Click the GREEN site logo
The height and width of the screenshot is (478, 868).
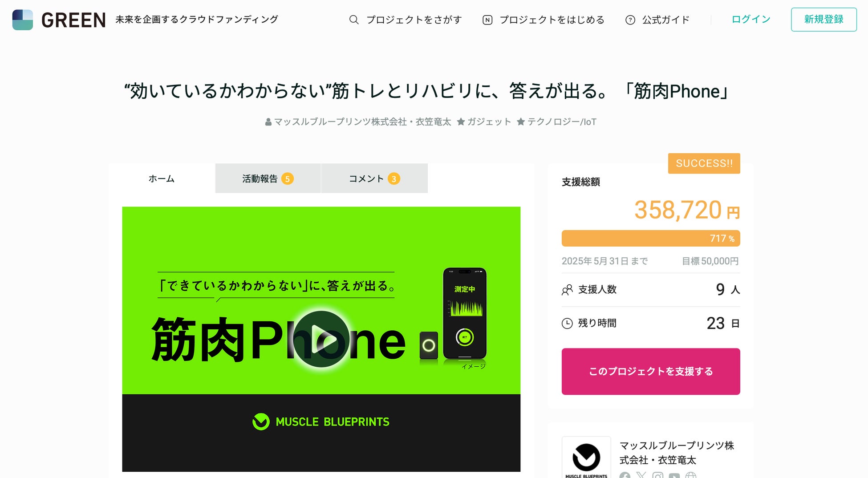pyautogui.click(x=59, y=20)
